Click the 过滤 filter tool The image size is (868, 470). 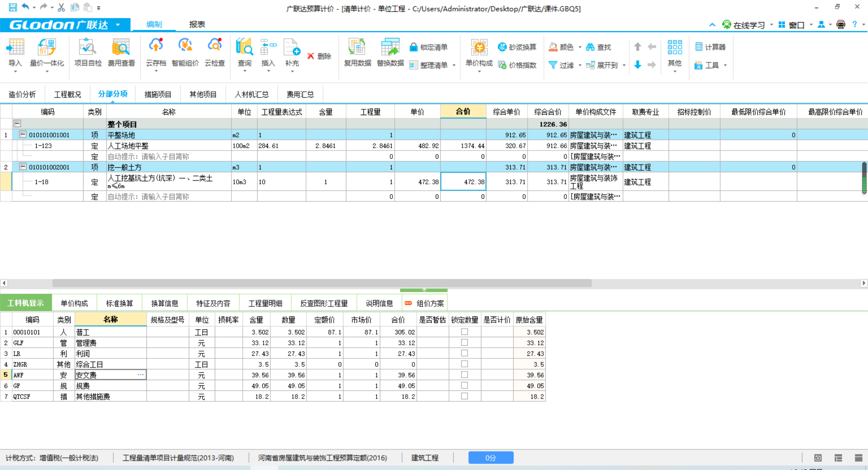561,65
